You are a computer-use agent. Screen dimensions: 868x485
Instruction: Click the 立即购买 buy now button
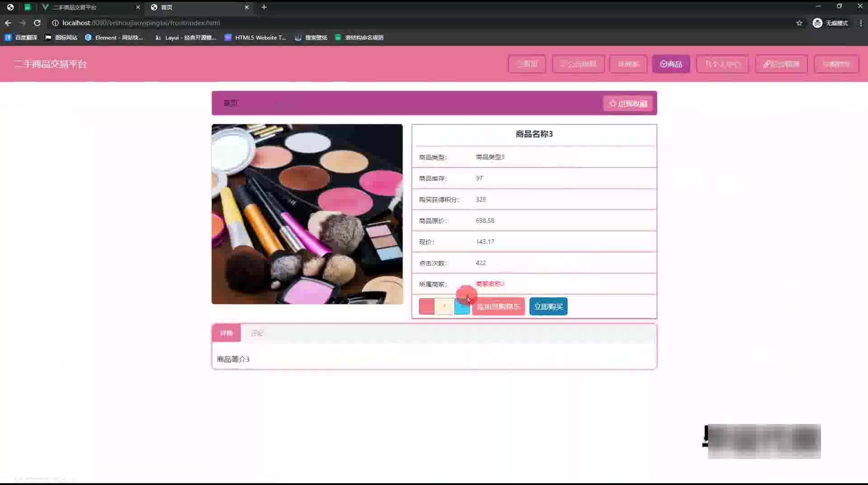548,306
